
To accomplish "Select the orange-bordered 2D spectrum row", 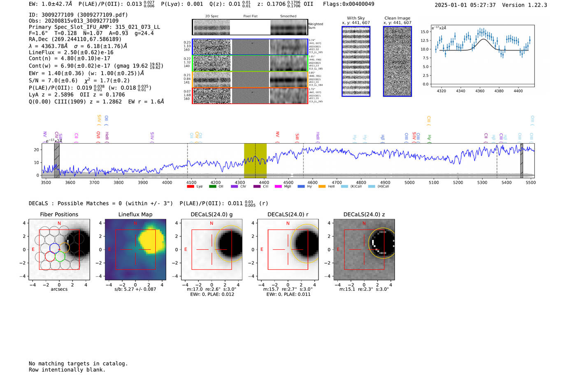I will [250, 79].
